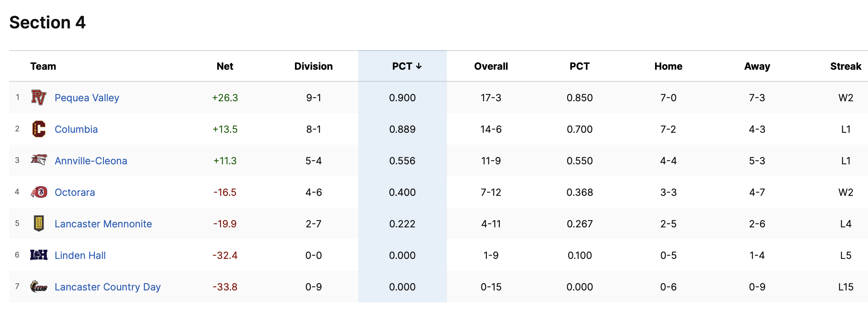Click the Lancaster Country Day logo
Image resolution: width=868 pixels, height=309 pixels.
point(39,287)
